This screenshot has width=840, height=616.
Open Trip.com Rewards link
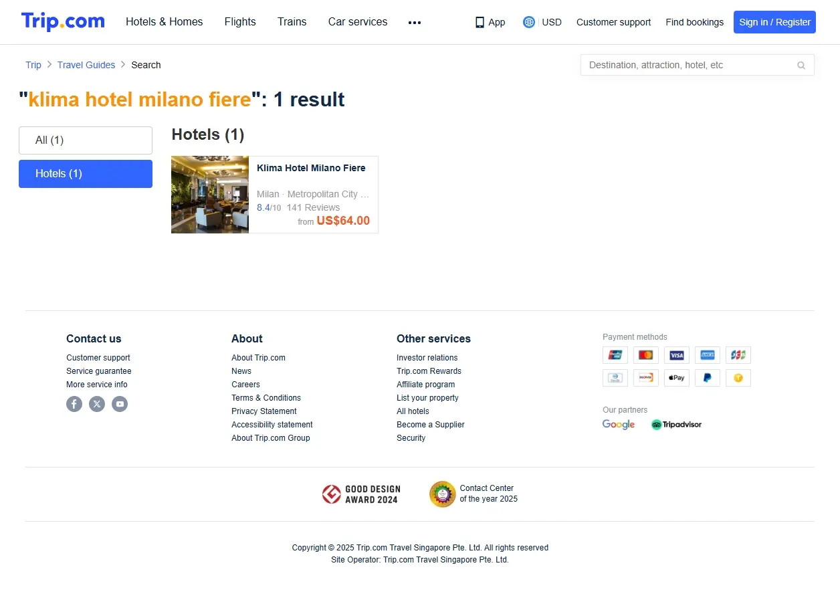pos(429,371)
